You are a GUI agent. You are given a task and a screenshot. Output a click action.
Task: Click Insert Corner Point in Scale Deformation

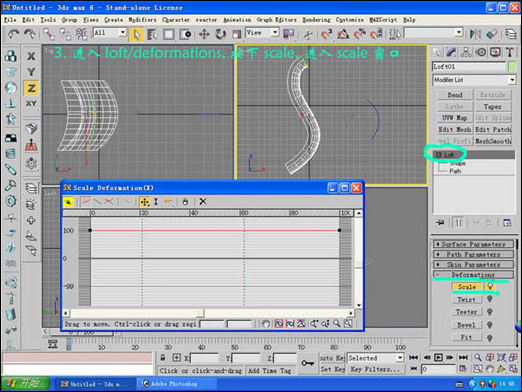tap(168, 201)
